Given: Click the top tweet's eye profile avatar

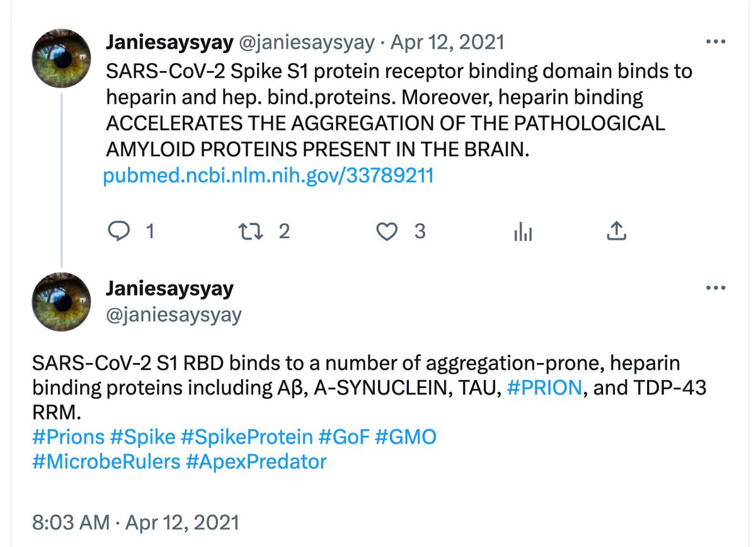Looking at the screenshot, I should [61, 59].
